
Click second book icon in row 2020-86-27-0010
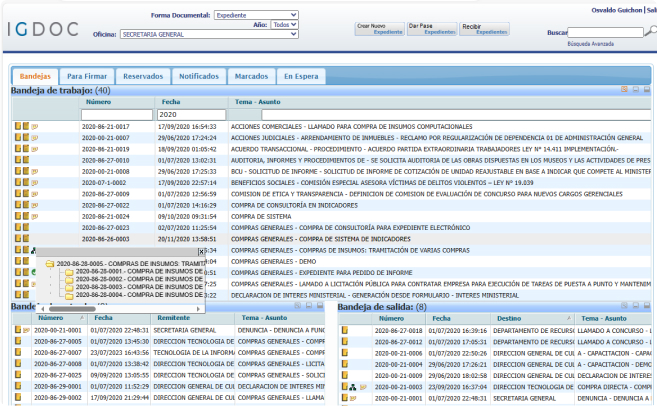(26, 160)
